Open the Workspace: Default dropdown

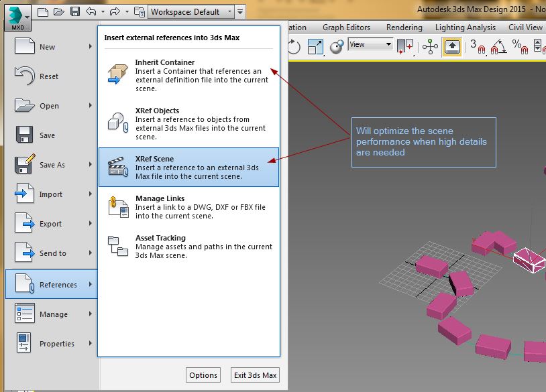(190, 12)
